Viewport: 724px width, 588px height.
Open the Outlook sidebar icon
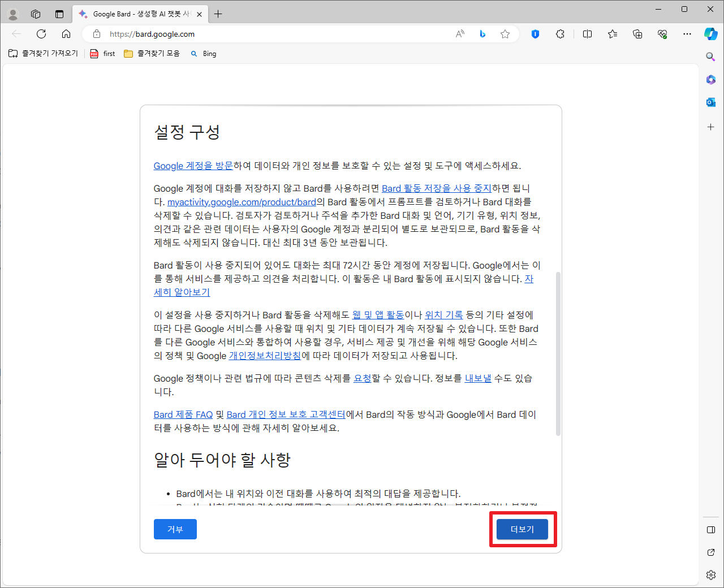click(711, 102)
